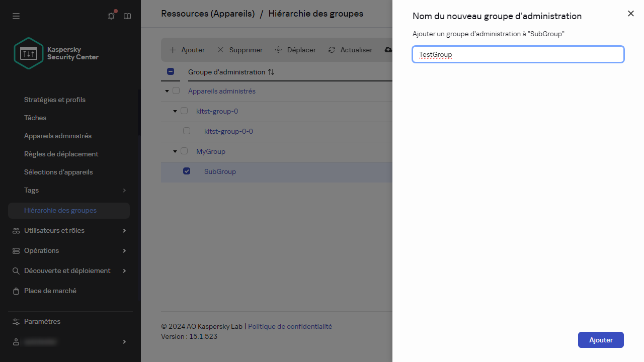Click the refresh icon beside Actualiser
This screenshot has height=362, width=644.
332,50
